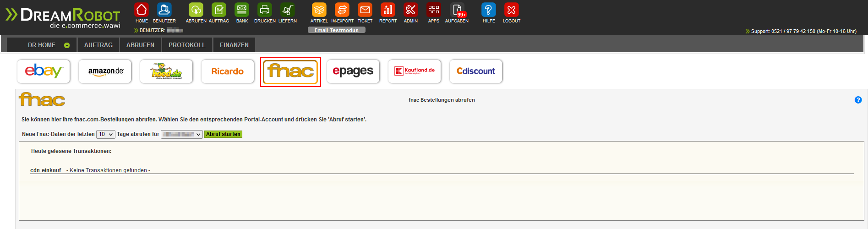This screenshot has width=868, height=229.
Task: Select the ebay portal tile
Action: tap(44, 71)
